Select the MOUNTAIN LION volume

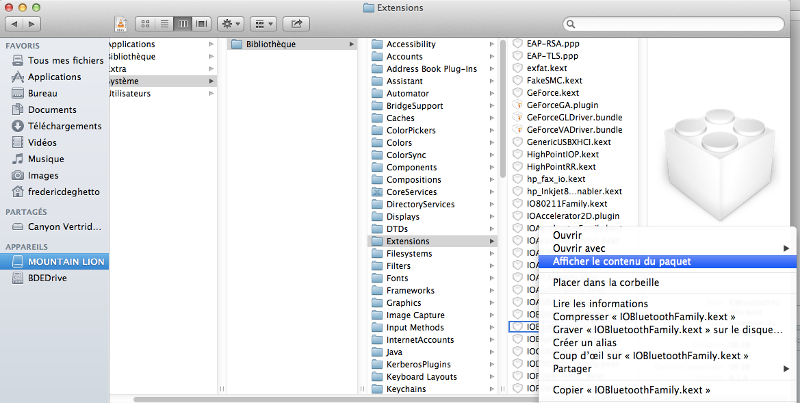point(55,262)
